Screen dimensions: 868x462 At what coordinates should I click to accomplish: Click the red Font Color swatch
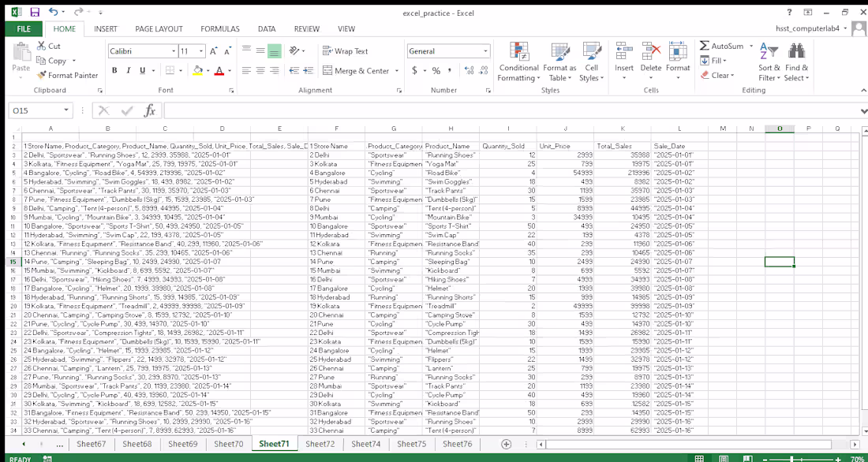(x=219, y=70)
